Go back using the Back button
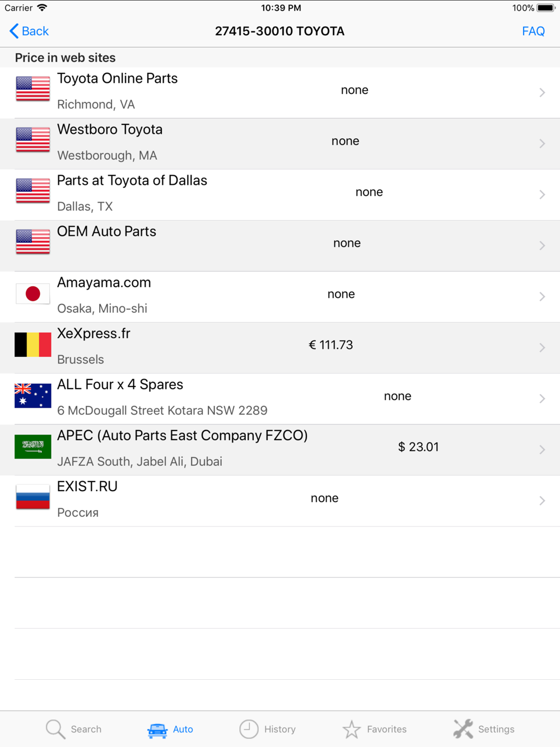The image size is (560, 747). [x=29, y=31]
